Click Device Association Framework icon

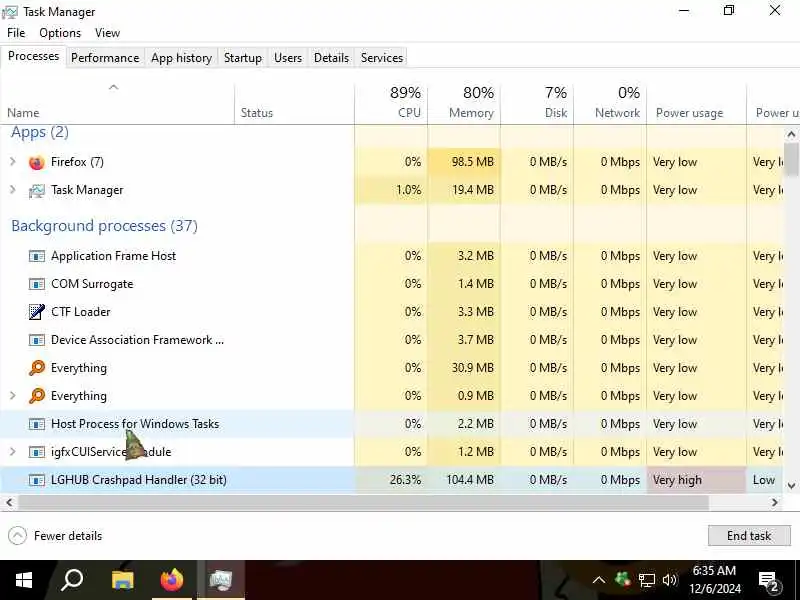point(37,340)
